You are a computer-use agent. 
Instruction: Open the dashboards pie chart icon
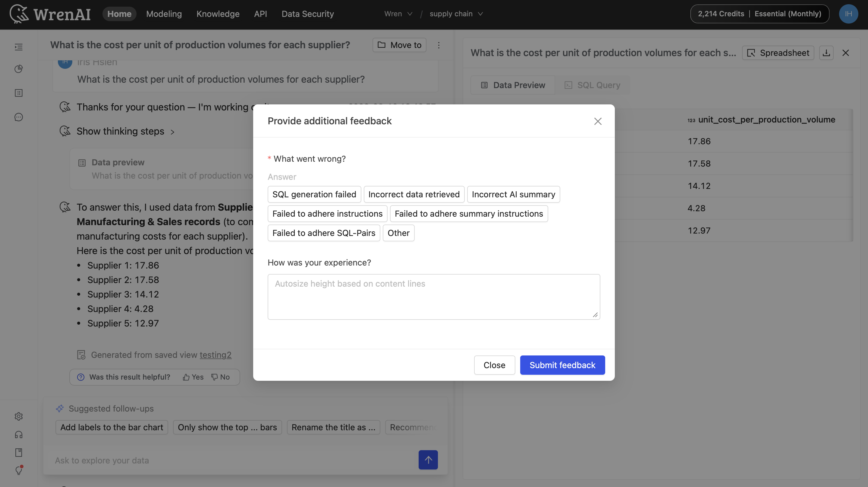[18, 68]
